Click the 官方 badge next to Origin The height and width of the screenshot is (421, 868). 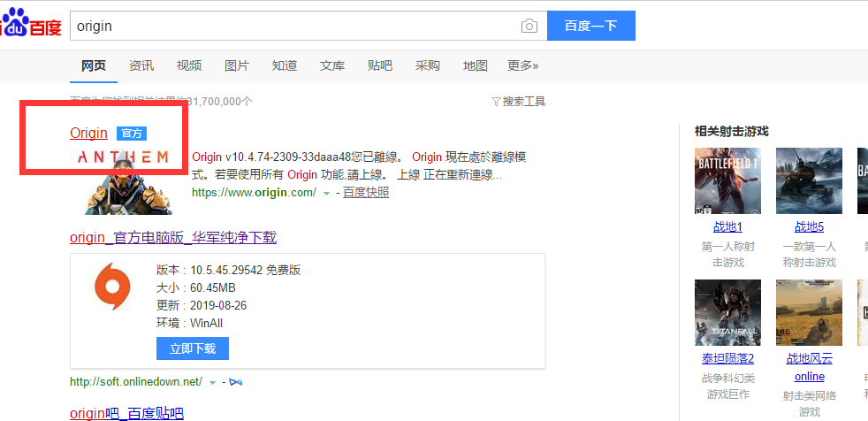click(132, 134)
